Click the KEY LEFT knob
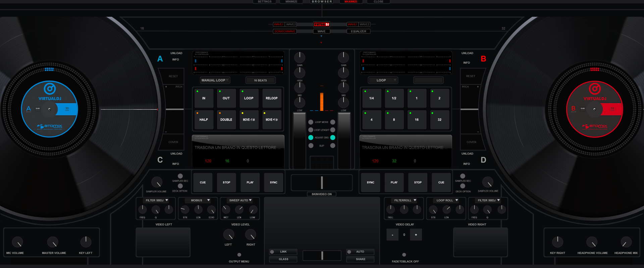This screenshot has width=644, height=268. (86, 242)
